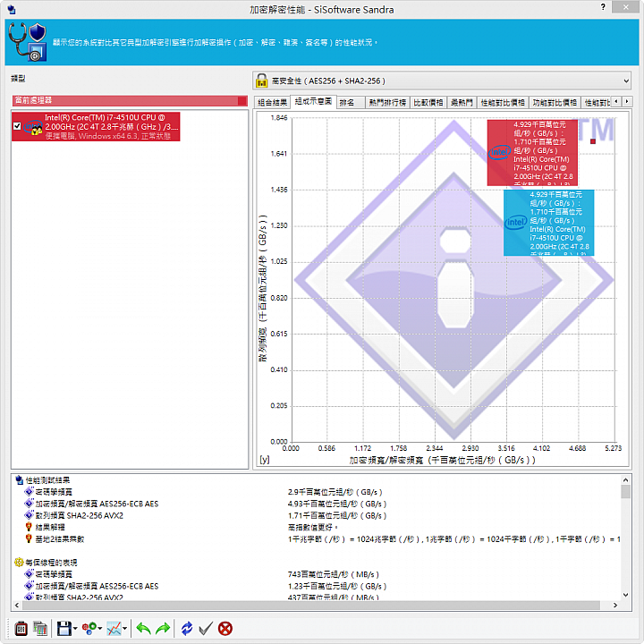The height and width of the screenshot is (644, 644).
Task: Click the red swatch at header bar end
Action: [x=242, y=100]
